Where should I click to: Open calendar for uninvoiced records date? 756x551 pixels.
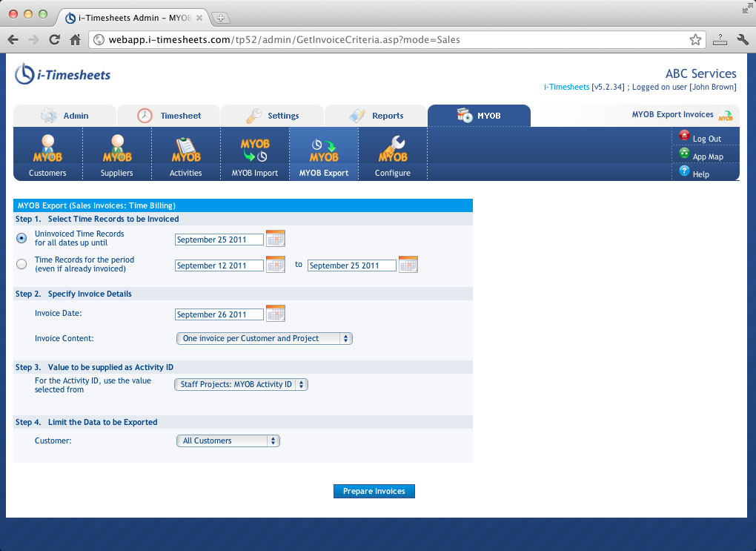[275, 238]
